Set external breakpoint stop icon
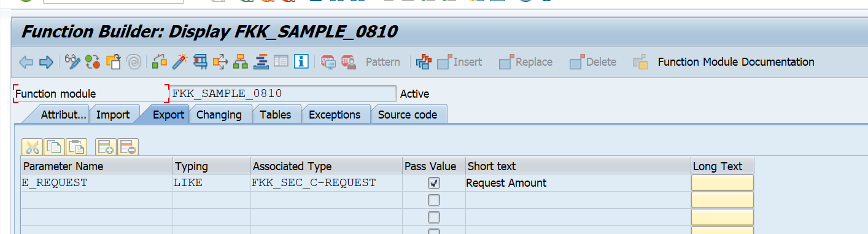This screenshot has width=868, height=234. [x=349, y=61]
